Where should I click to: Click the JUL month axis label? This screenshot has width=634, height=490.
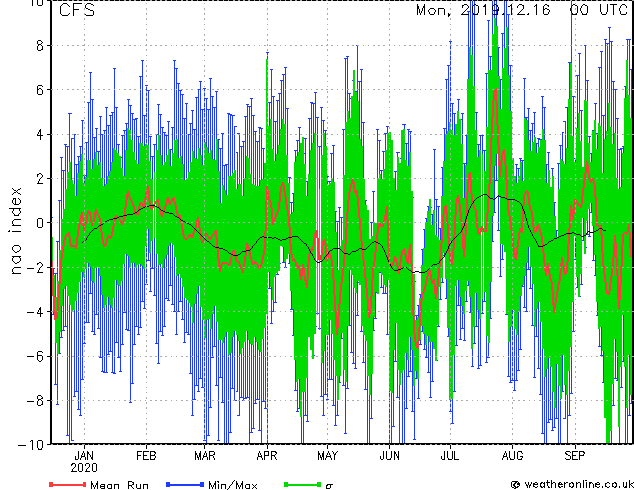[450, 456]
